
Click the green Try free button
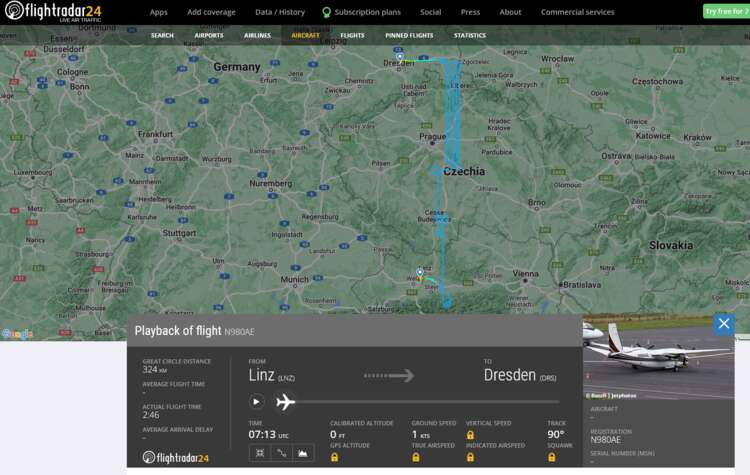pos(726,11)
